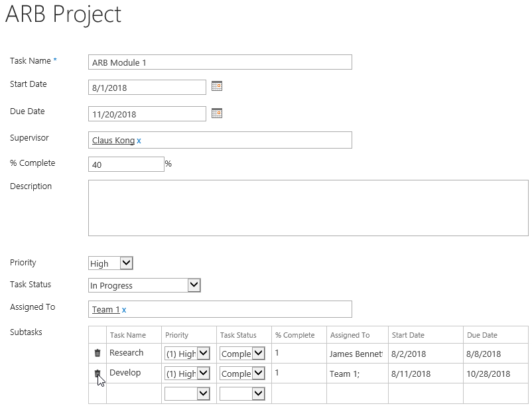
Task: Click into the Description text area
Action: coord(308,208)
